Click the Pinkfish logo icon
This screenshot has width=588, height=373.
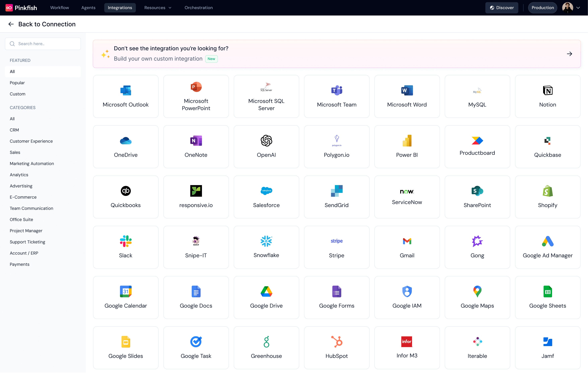(x=9, y=8)
